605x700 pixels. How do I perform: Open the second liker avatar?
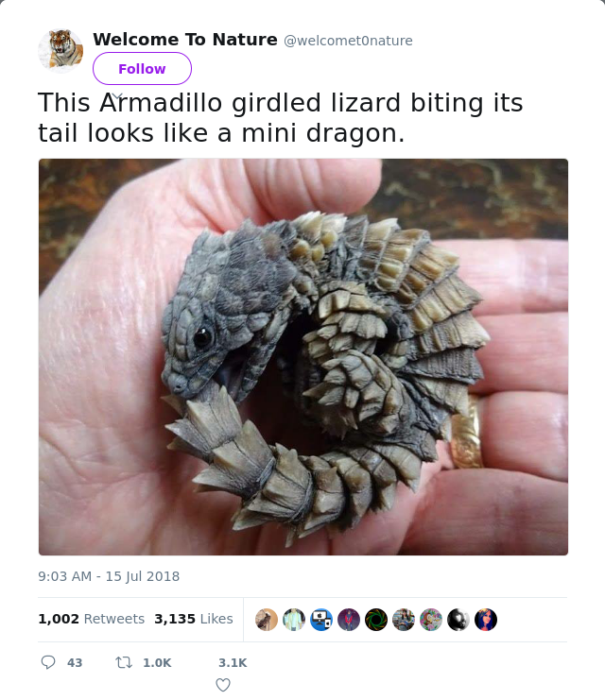[294, 620]
